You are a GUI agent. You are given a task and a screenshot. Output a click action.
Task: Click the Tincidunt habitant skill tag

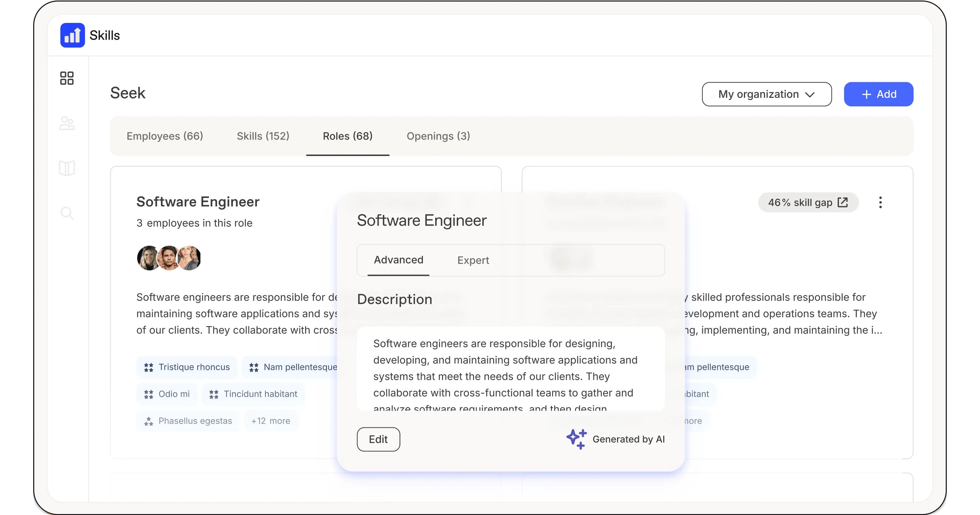coord(253,394)
